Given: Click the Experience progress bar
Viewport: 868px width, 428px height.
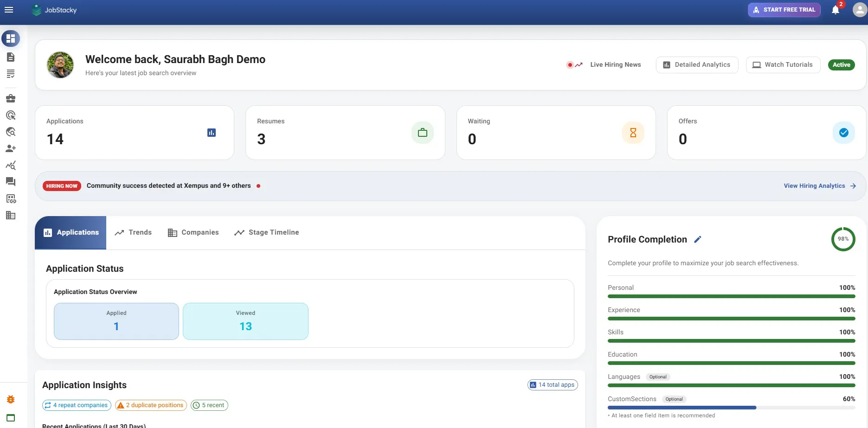Looking at the screenshot, I should click(x=732, y=319).
